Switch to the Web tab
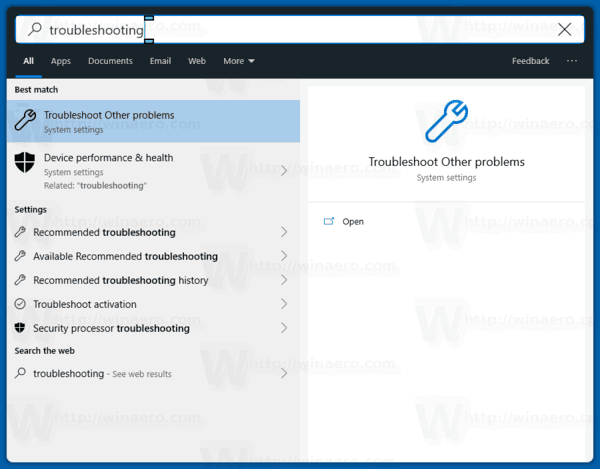 point(197,61)
